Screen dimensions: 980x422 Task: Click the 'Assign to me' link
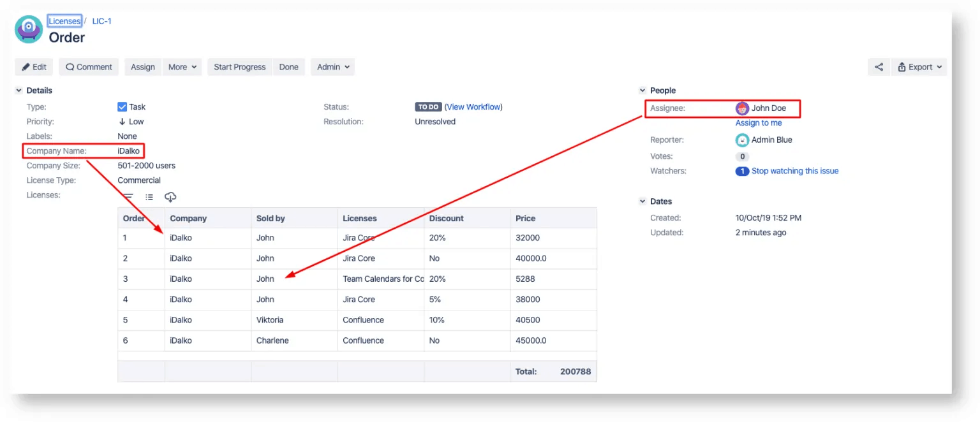[757, 122]
